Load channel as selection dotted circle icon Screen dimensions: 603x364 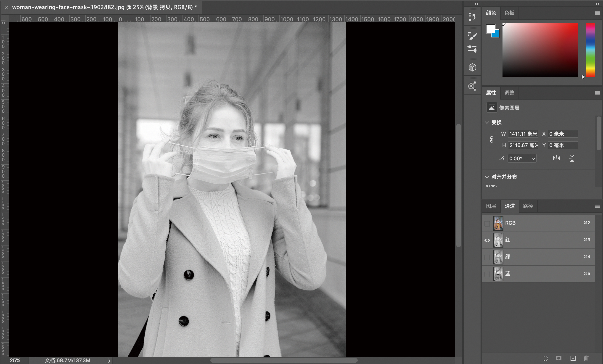click(x=545, y=358)
